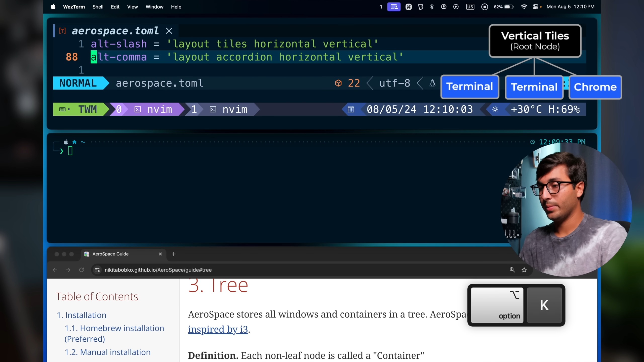Open Wi-Fi status menu
The height and width of the screenshot is (362, 644).
[x=524, y=7]
